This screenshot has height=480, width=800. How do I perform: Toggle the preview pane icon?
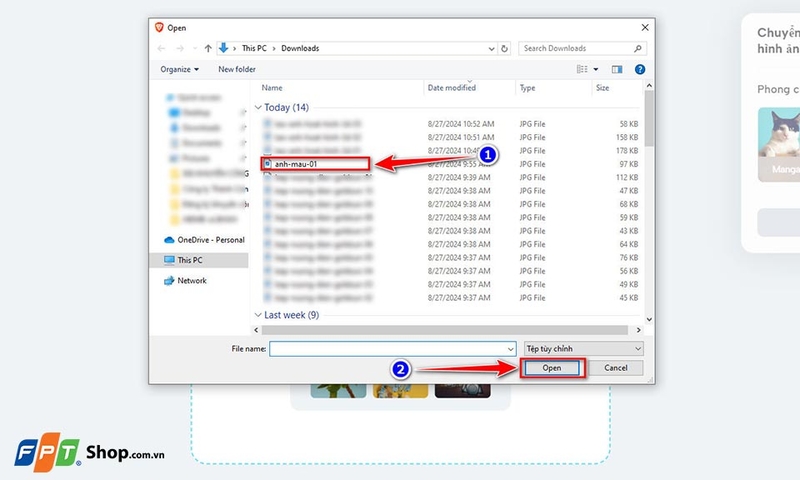tap(617, 69)
